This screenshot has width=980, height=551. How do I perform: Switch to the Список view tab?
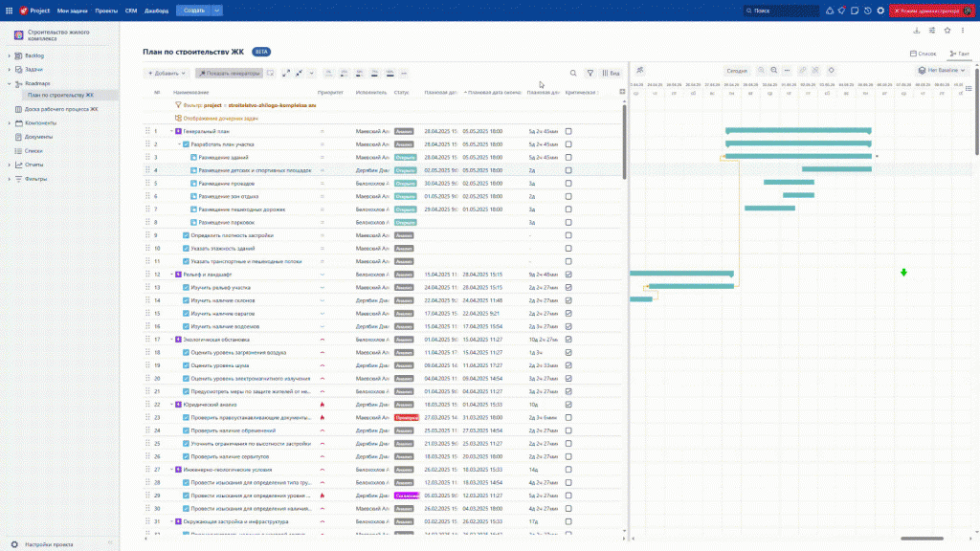coord(924,54)
